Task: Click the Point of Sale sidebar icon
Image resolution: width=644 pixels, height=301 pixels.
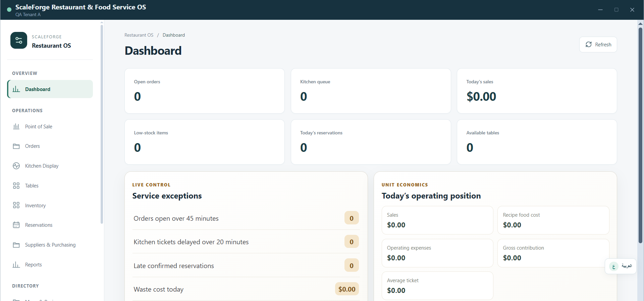Action: point(16,126)
